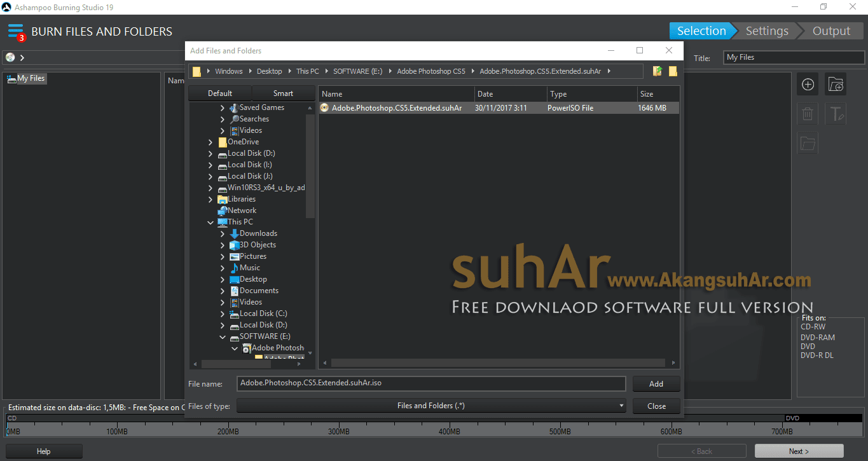Image resolution: width=868 pixels, height=461 pixels.
Task: Click the new folder icon with plus sign
Action: tap(836, 85)
